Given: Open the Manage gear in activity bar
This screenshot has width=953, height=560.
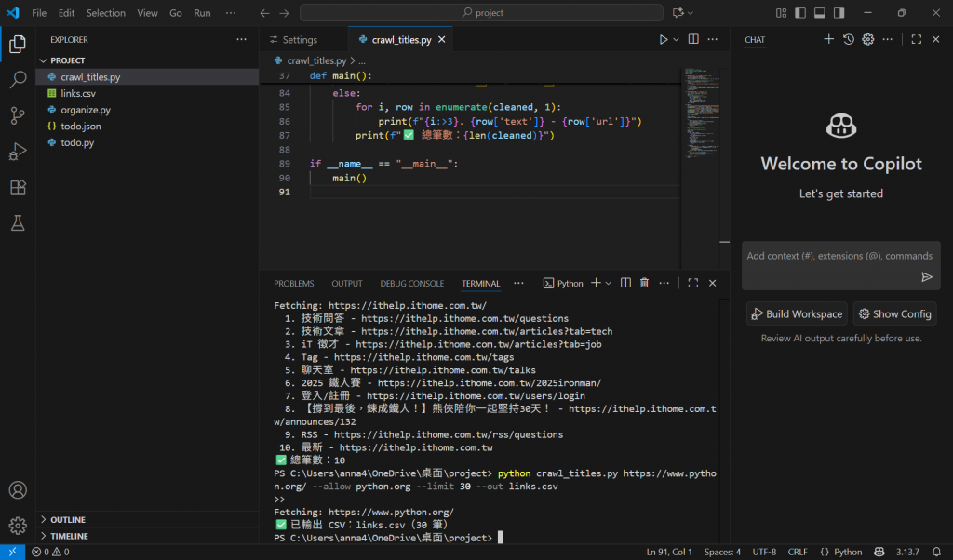Looking at the screenshot, I should click(18, 526).
